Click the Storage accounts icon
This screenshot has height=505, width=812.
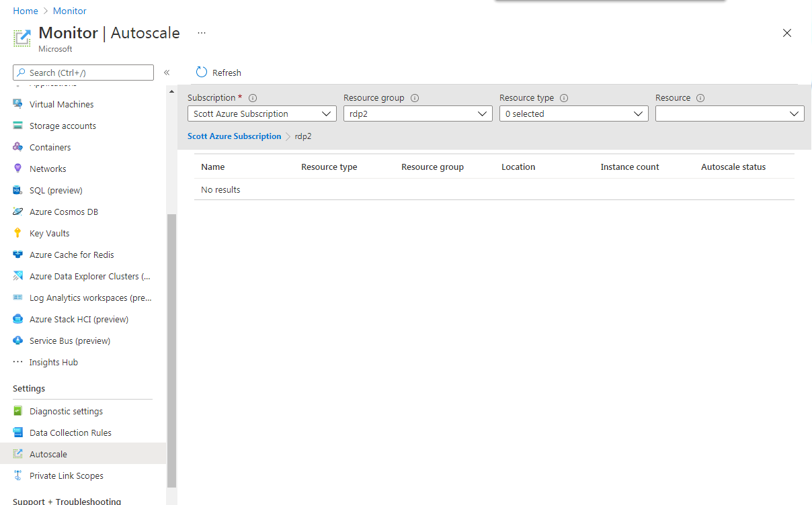[x=18, y=126]
